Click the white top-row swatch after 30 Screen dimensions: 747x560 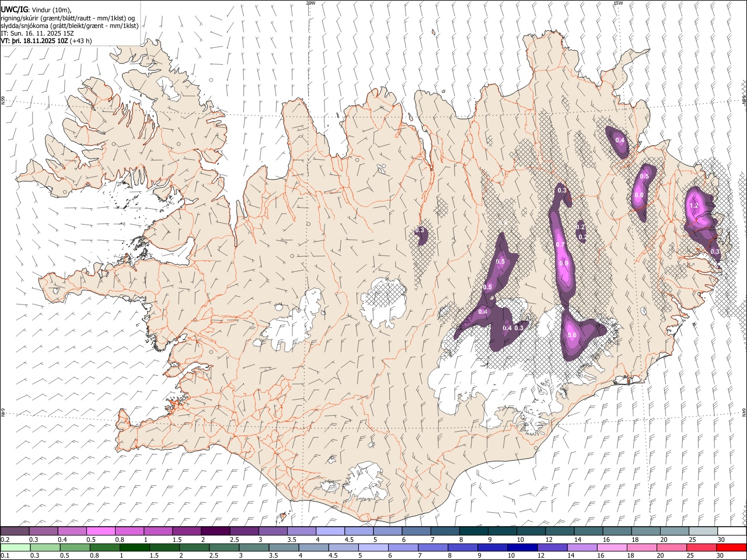click(x=731, y=531)
